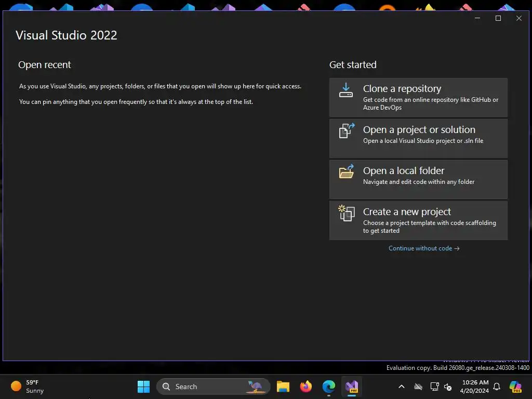Viewport: 532px width, 399px height.
Task: Open the Clone a repository card
Action: pos(418,97)
